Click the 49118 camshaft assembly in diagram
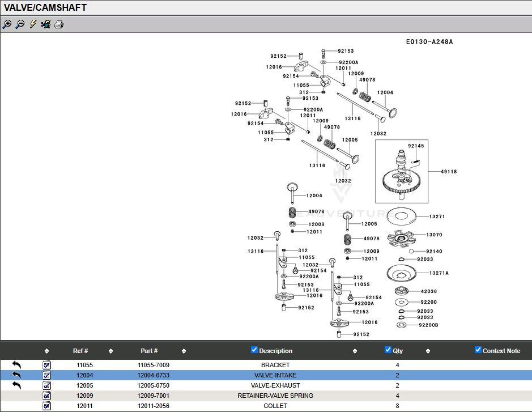The width and height of the screenshot is (532, 412). (x=402, y=171)
